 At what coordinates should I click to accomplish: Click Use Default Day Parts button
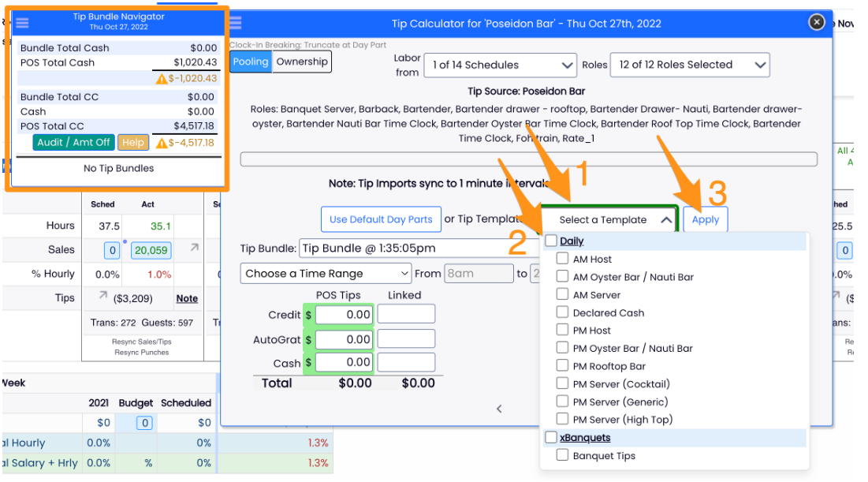click(381, 219)
